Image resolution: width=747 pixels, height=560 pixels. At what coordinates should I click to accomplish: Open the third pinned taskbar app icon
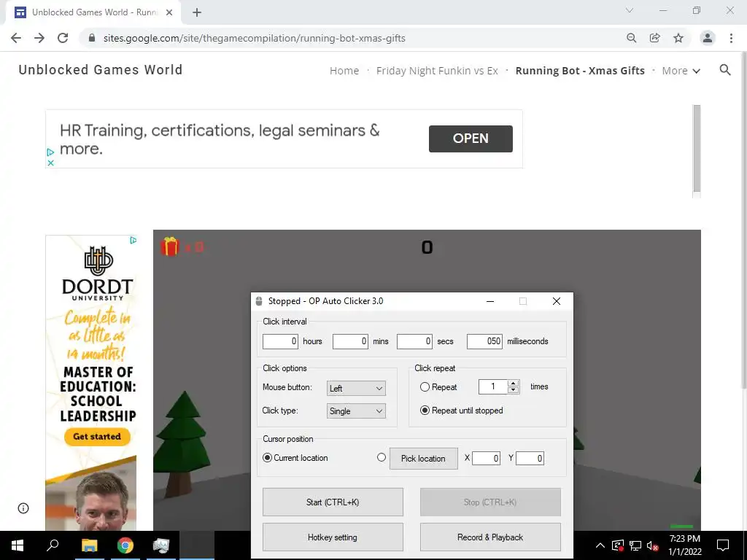[x=161, y=545]
